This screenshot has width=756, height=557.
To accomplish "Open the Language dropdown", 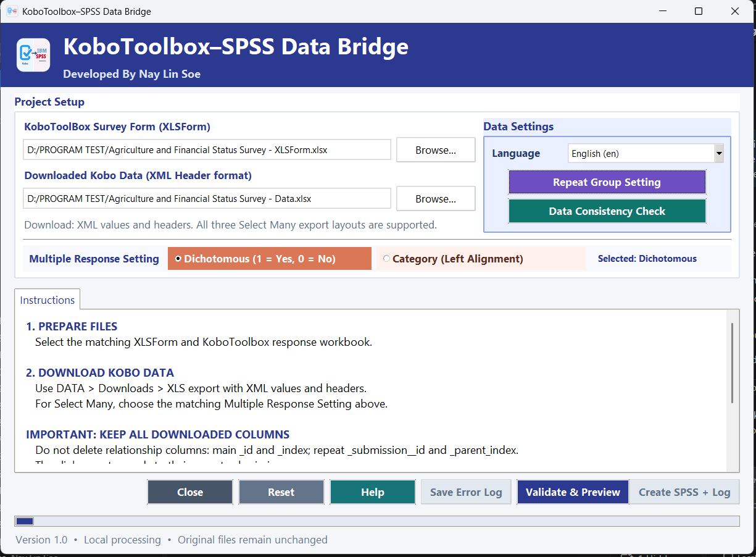I will (646, 153).
